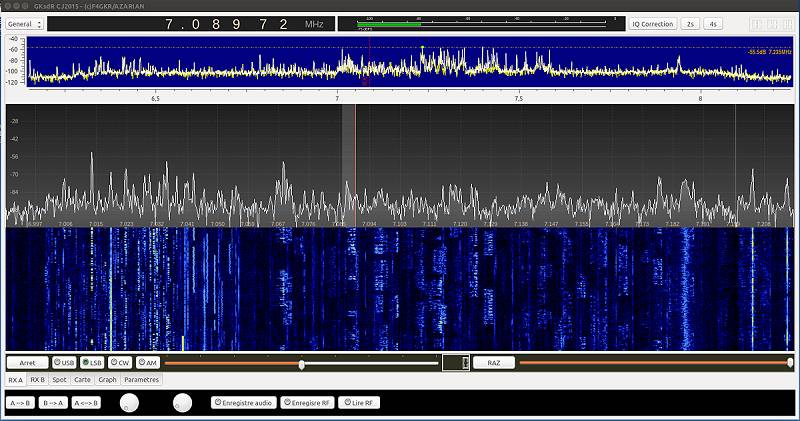Viewport: 800px width, 421px height.
Task: Click the Enregistre RF record button
Action: 306,402
